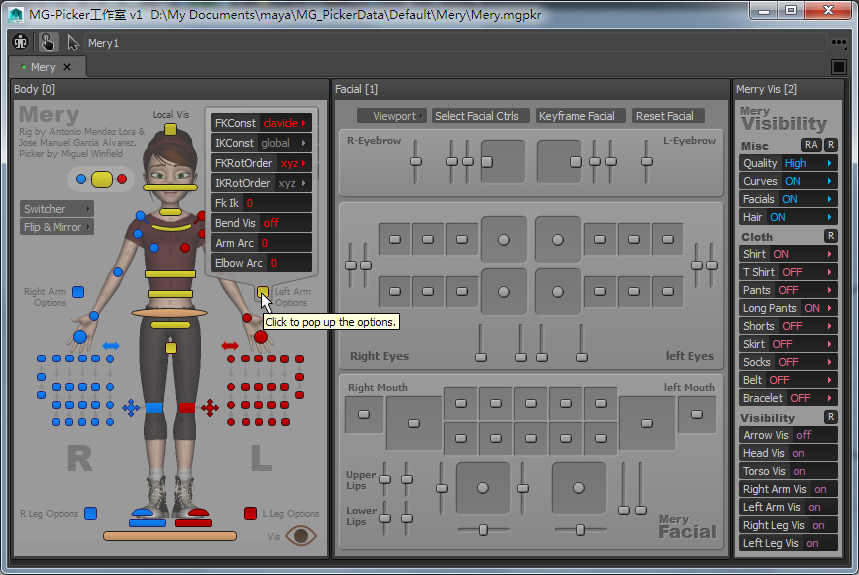Viewport: 859px width, 575px height.
Task: Click the blue four-way move arrow icon
Action: coord(130,408)
